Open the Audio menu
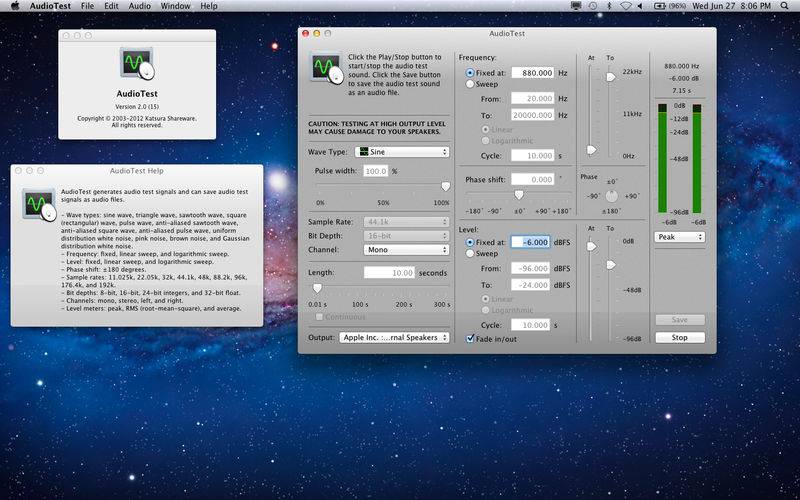Image resolution: width=800 pixels, height=500 pixels. [139, 6]
